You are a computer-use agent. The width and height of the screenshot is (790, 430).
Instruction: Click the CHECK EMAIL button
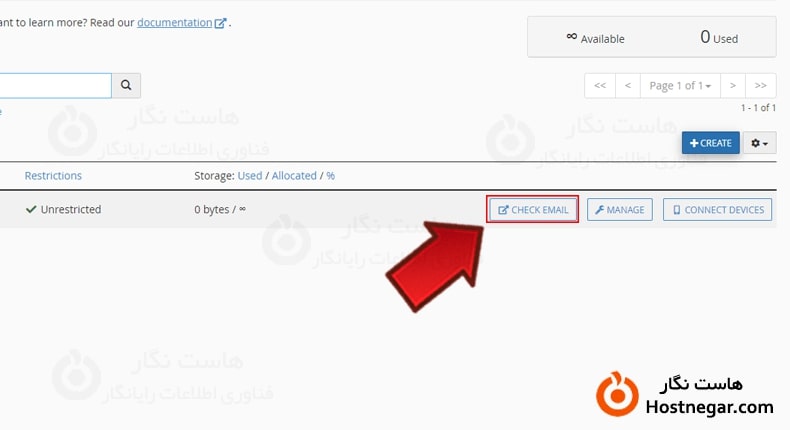(x=533, y=210)
